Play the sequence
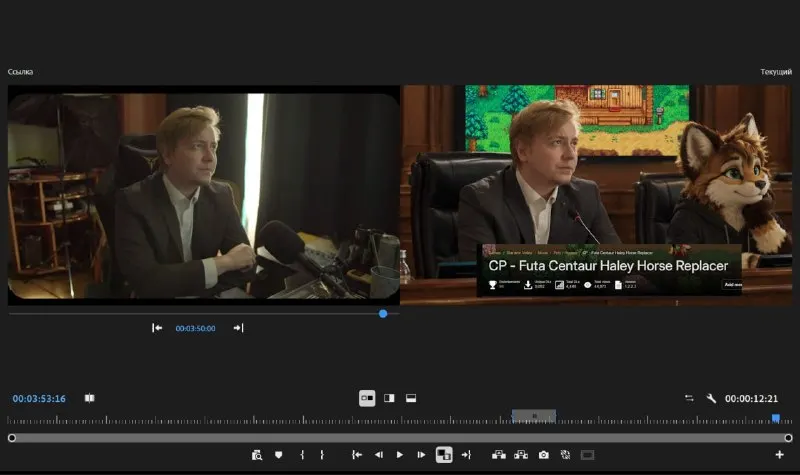800x475 pixels. [x=399, y=455]
